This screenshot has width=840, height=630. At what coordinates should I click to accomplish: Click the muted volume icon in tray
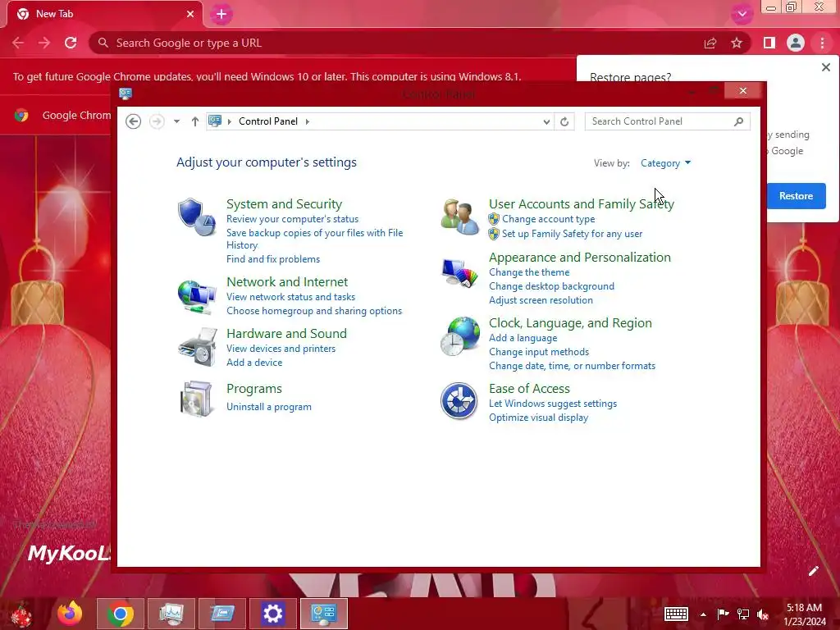coord(762,614)
